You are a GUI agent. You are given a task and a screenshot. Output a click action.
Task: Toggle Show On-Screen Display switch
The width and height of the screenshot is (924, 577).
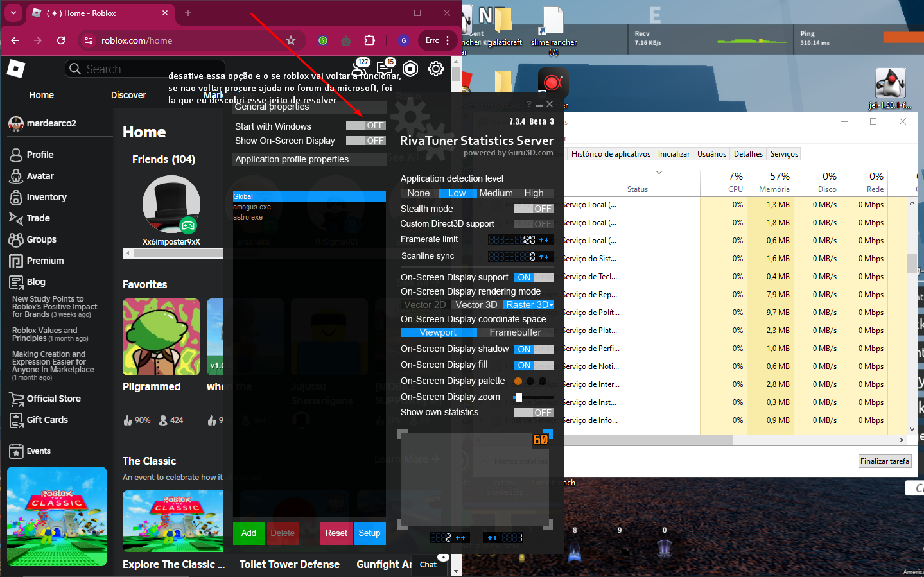(366, 141)
